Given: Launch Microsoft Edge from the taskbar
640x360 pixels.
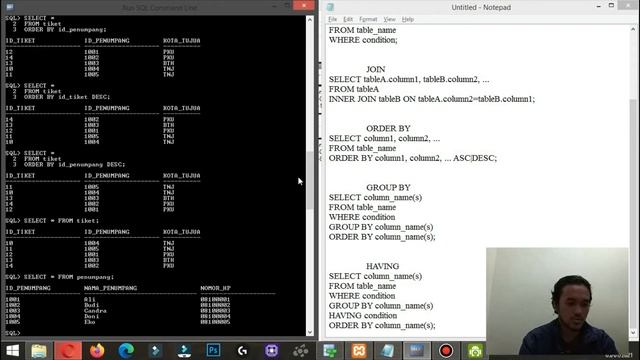Looking at the screenshot, I should 126,351.
